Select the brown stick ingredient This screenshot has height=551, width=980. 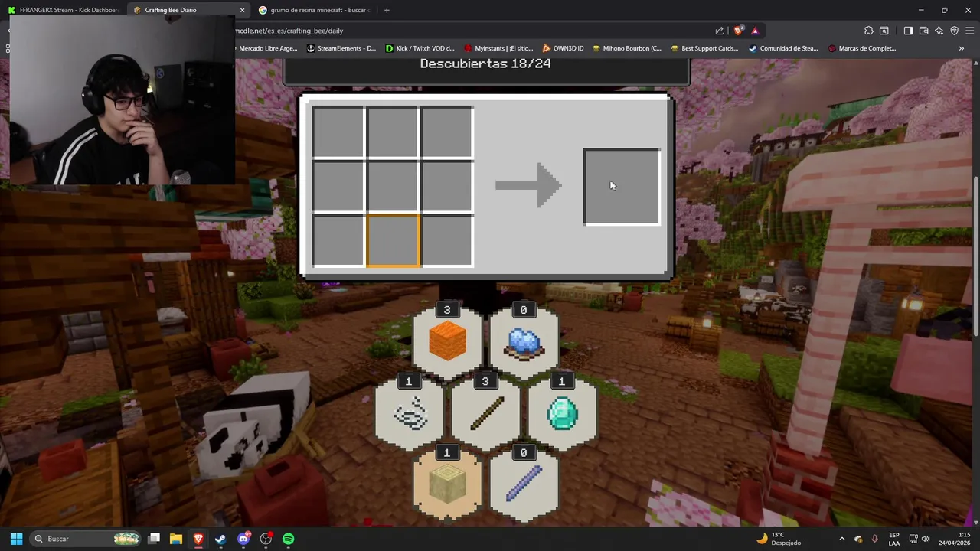(x=485, y=413)
